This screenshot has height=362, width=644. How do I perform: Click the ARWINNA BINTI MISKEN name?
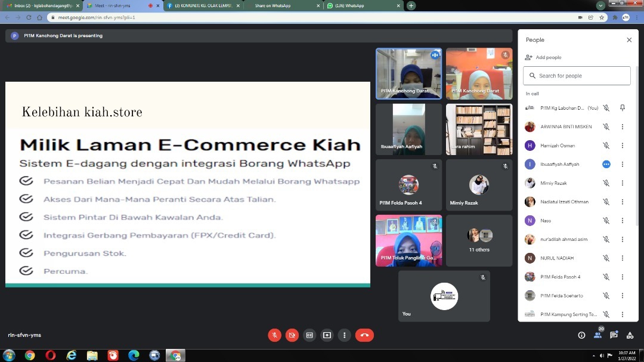566,126
